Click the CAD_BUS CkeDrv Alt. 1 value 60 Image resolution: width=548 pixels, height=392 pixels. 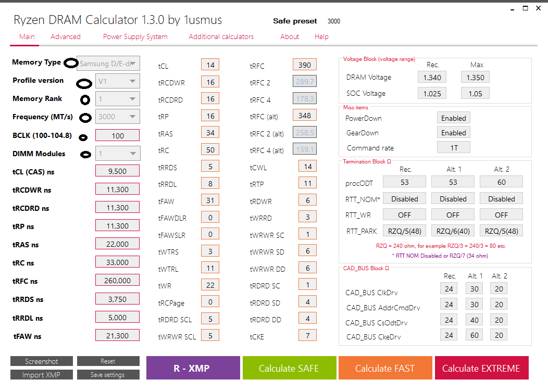(474, 335)
